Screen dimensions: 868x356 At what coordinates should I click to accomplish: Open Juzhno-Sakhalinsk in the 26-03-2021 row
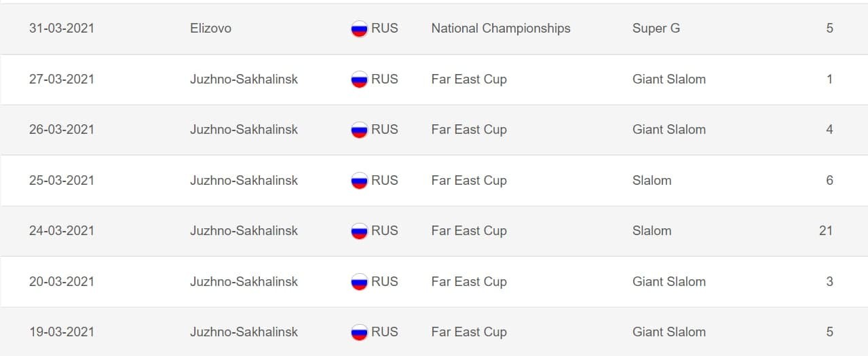pos(244,130)
